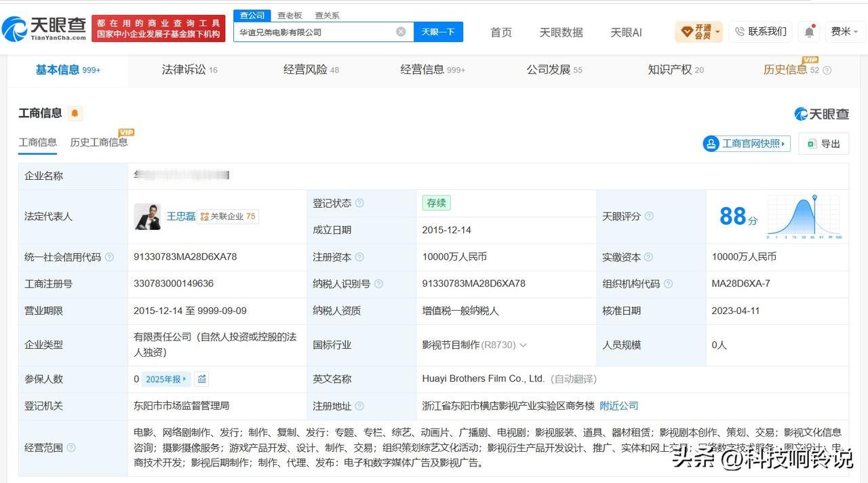
Task: Open the insured-count trend chart icon
Action: [202, 379]
